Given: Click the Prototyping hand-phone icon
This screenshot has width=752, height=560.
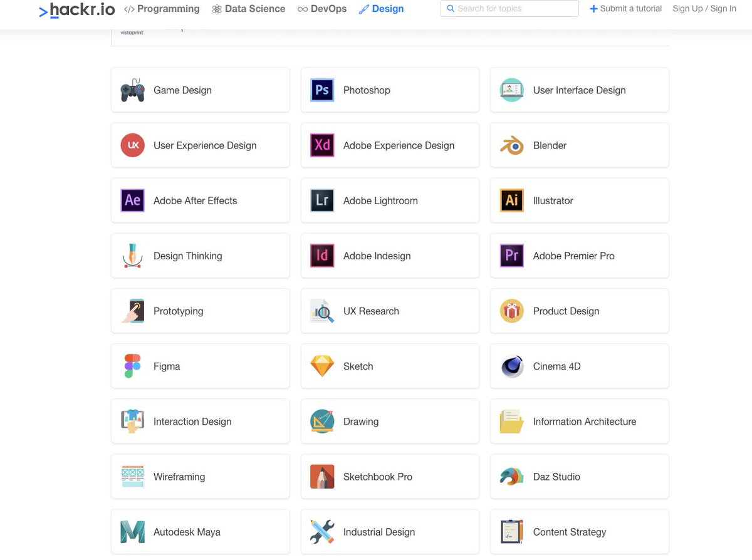Looking at the screenshot, I should (133, 311).
